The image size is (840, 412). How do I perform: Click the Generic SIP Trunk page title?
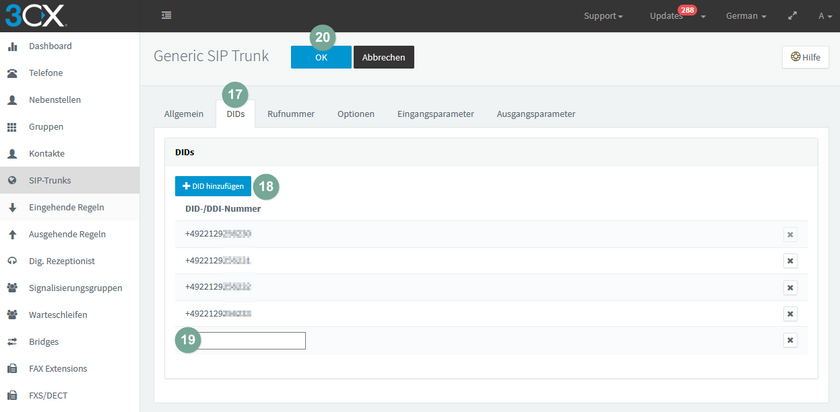pos(211,56)
